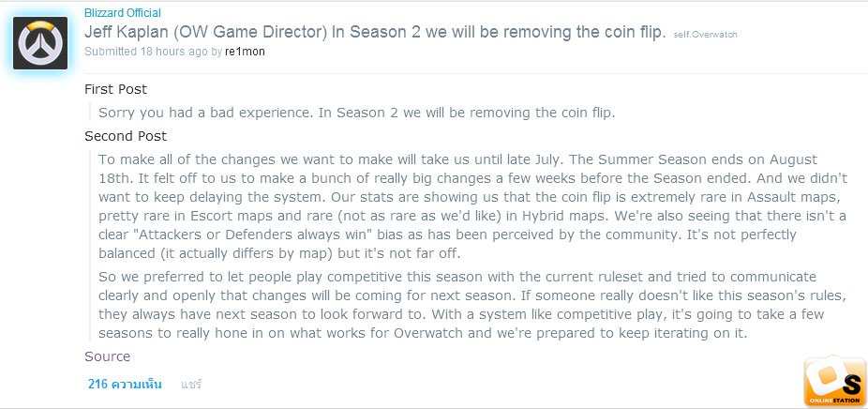Follow the Source link
This screenshot has width=868, height=409.
108,356
